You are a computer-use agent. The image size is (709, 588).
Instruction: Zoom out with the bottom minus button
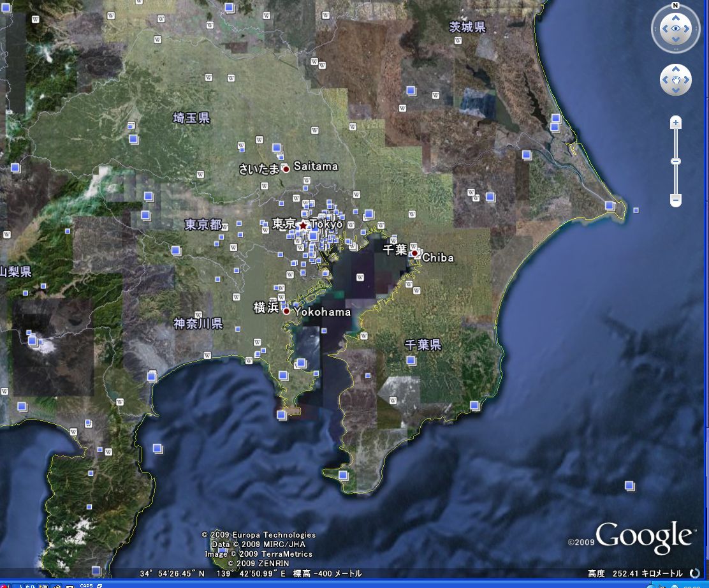point(676,200)
